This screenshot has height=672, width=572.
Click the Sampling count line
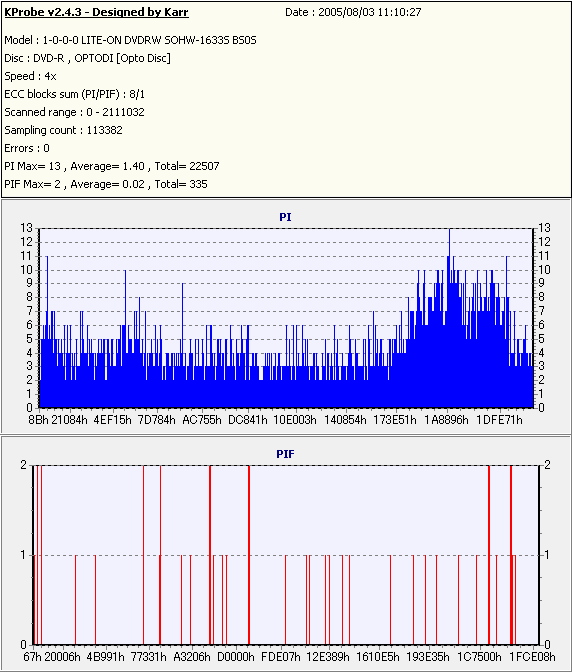pos(63,130)
